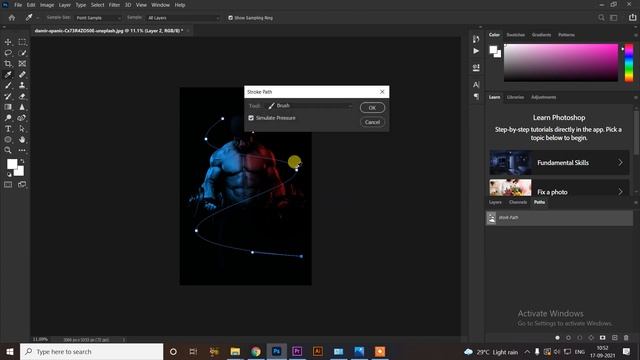Screen dimensions: 640x360
Task: Click the Share icon at top right
Action: click(632, 18)
